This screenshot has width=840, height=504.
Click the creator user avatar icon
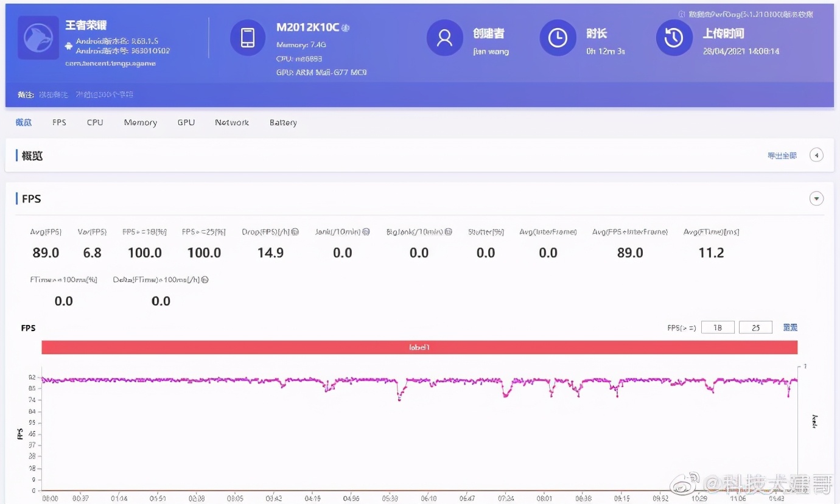445,38
